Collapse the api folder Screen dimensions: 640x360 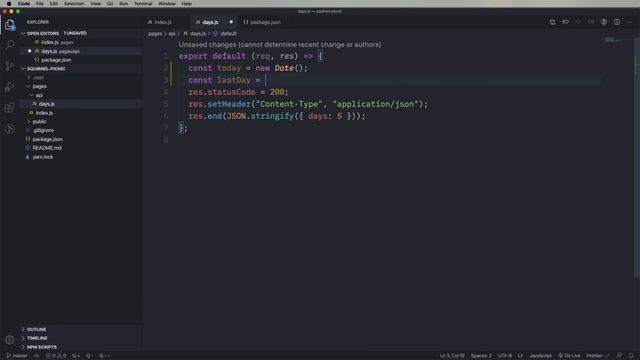[x=32, y=95]
